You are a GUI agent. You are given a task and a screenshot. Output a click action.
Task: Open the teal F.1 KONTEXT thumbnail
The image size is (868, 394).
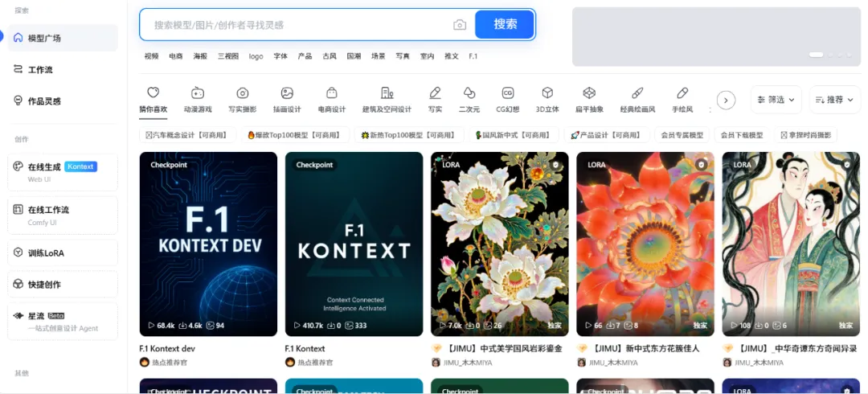click(x=354, y=244)
